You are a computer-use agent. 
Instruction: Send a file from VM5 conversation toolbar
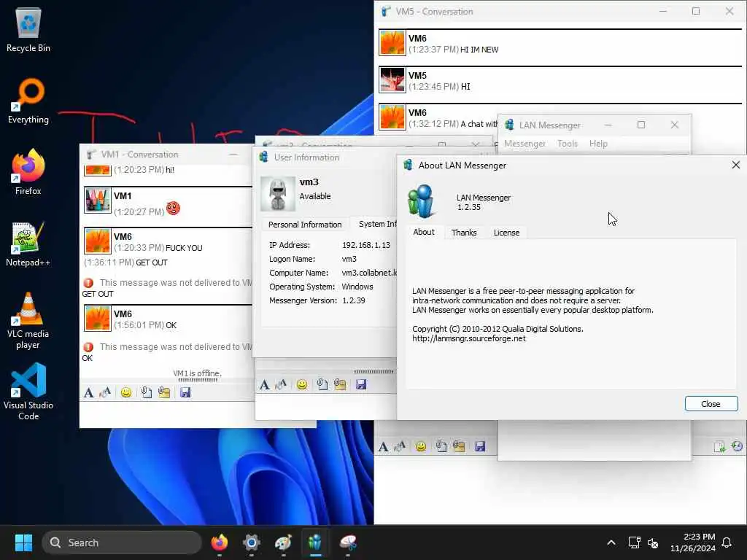pyautogui.click(x=441, y=447)
